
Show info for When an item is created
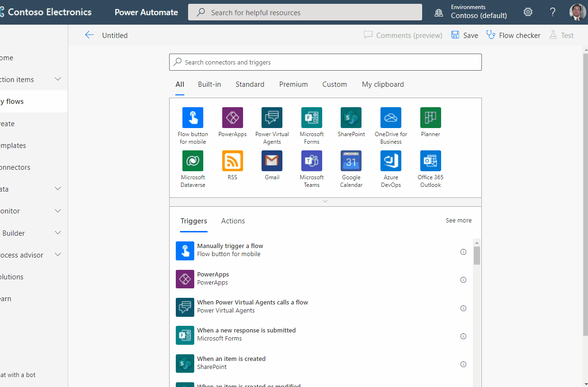tap(463, 364)
